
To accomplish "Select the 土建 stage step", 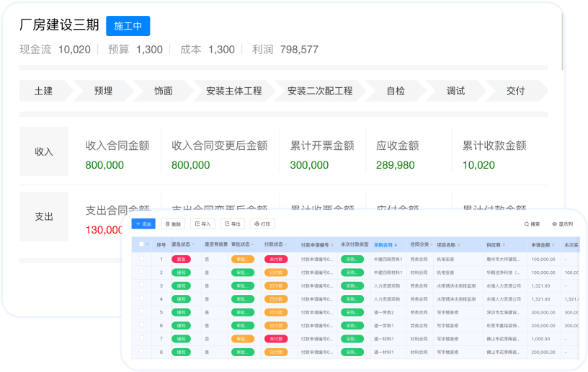I will (x=43, y=91).
